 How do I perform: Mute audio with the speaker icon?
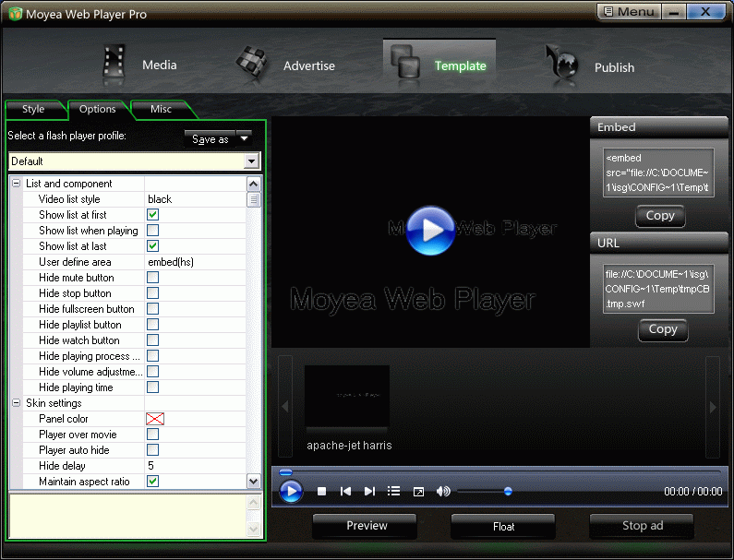[443, 491]
